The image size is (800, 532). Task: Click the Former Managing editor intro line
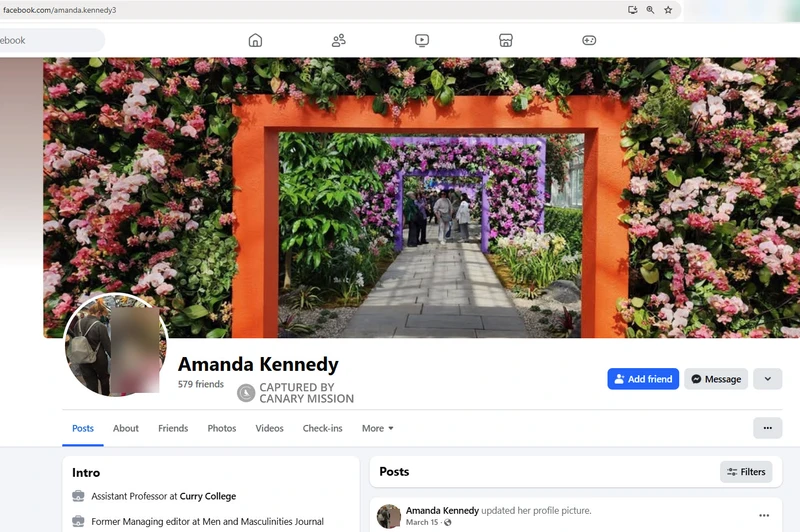207,521
